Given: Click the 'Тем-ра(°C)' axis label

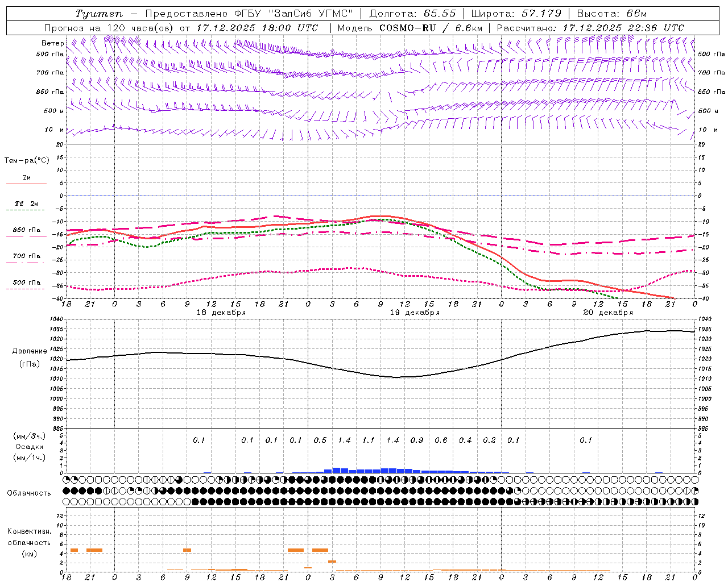Looking at the screenshot, I should point(27,161).
